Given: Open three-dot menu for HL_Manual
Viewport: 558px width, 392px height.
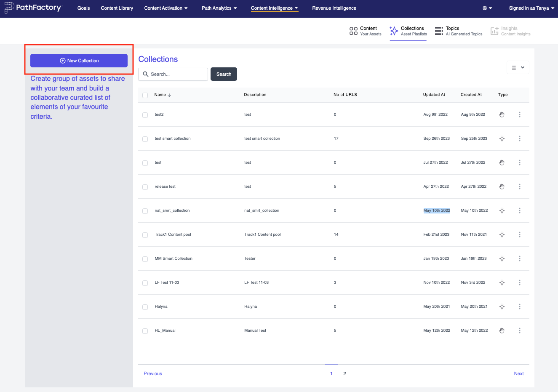Looking at the screenshot, I should click(519, 331).
